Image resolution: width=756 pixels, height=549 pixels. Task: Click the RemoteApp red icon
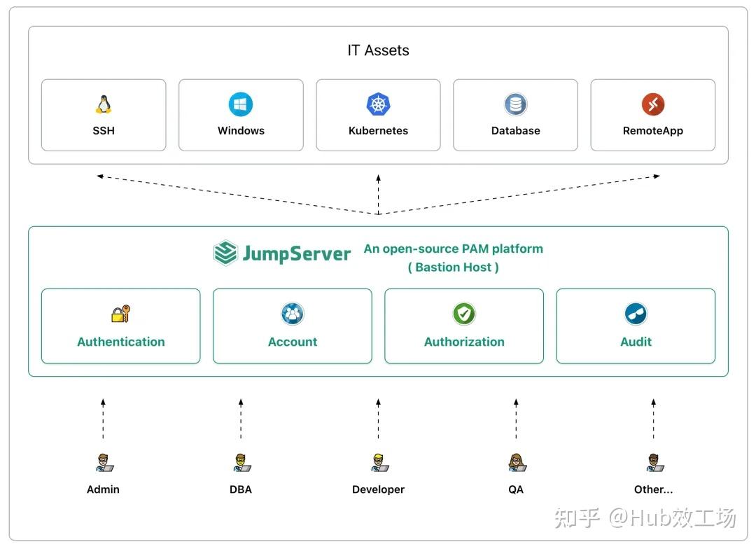[653, 104]
